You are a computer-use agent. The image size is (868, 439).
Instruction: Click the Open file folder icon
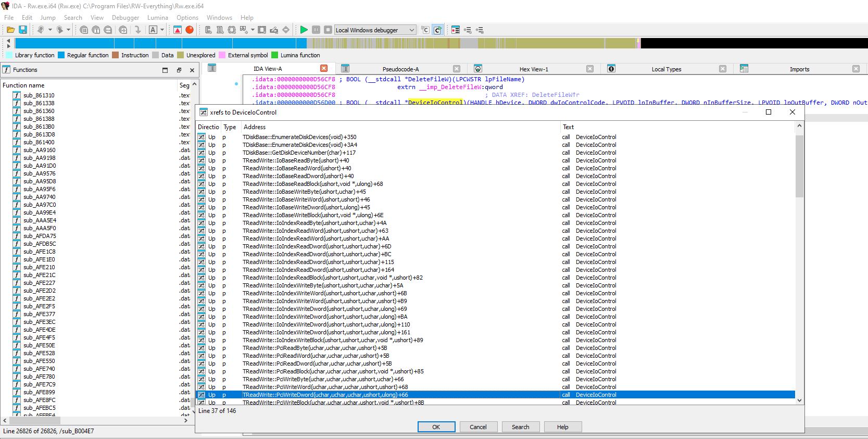tap(10, 30)
